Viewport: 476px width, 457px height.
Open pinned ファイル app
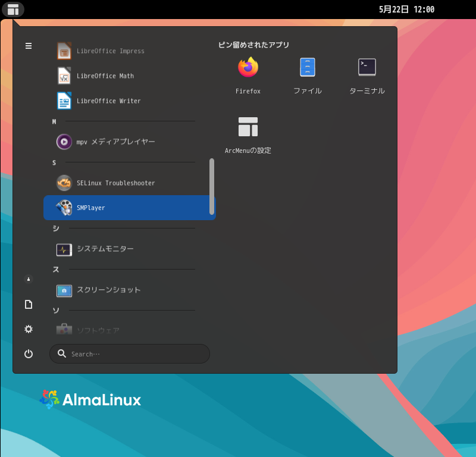308,76
